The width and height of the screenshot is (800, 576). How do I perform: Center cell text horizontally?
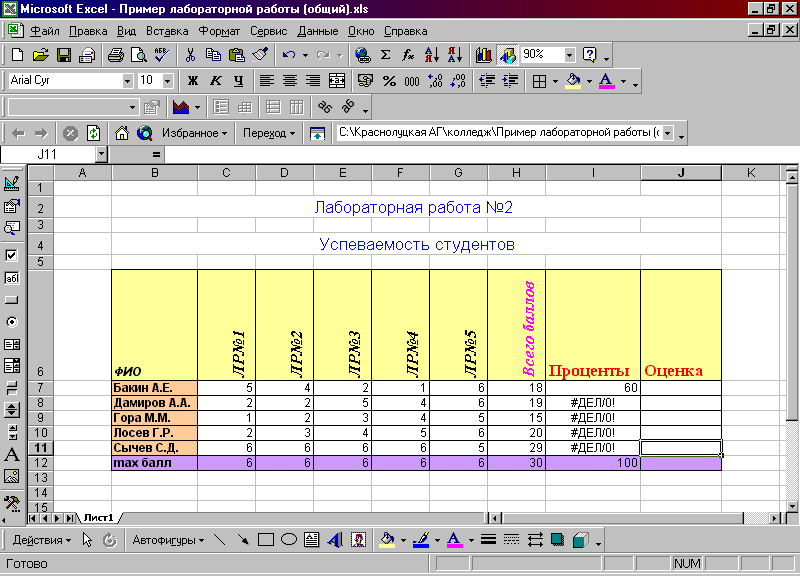290,81
